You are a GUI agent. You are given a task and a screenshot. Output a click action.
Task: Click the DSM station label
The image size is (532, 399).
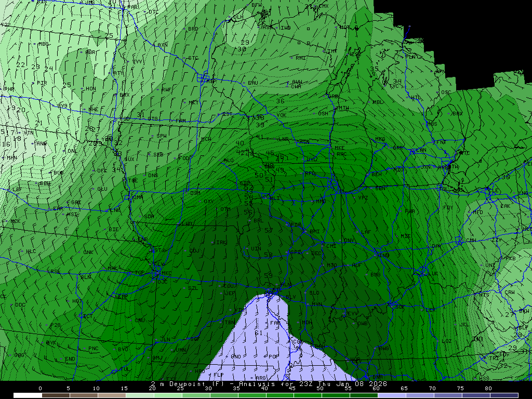[x=195, y=193]
